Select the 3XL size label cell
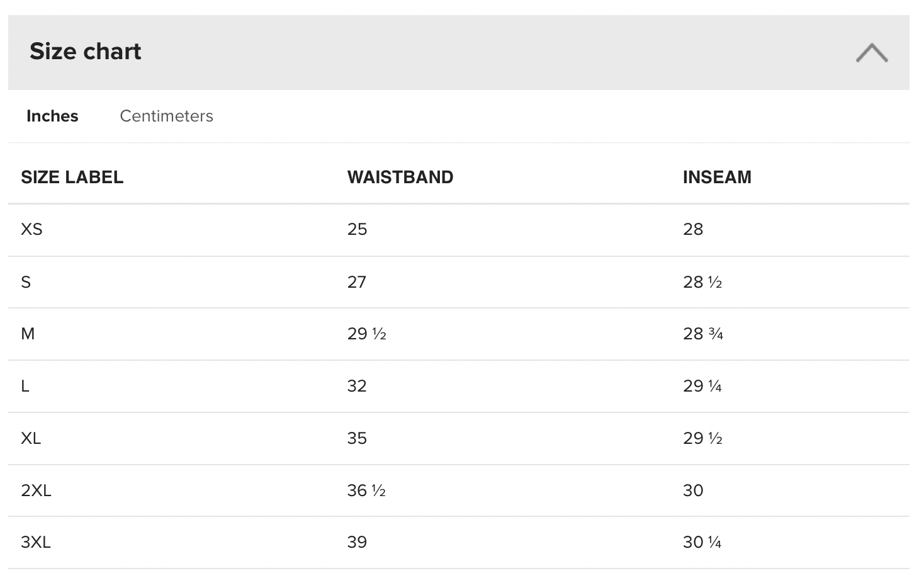This screenshot has height=583, width=924. click(36, 543)
